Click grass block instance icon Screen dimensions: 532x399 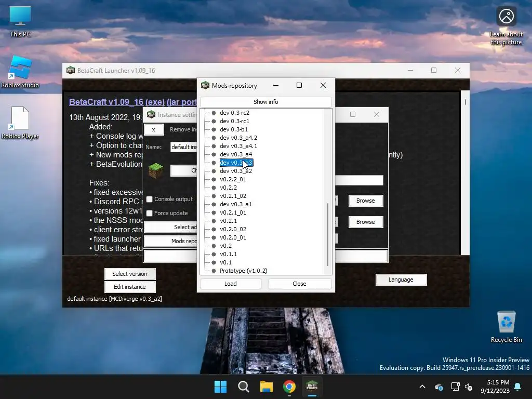click(x=156, y=170)
